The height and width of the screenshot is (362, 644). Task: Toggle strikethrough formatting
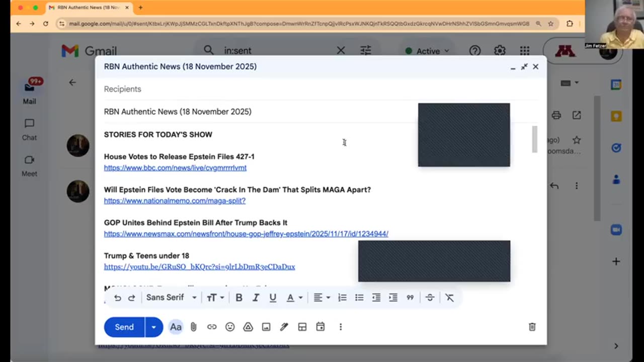(x=430, y=298)
